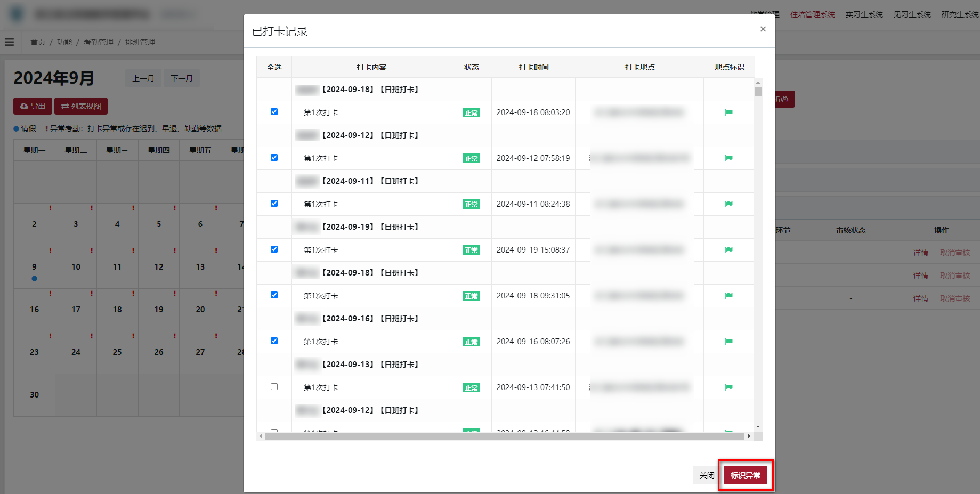Open 实习生系统 in the top navigation
Image resolution: width=980 pixels, height=494 pixels.
point(864,14)
